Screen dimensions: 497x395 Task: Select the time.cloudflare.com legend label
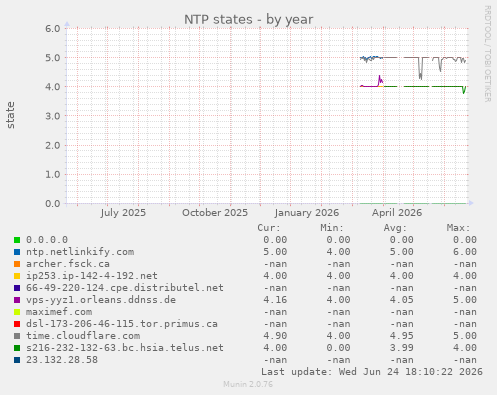tap(83, 336)
